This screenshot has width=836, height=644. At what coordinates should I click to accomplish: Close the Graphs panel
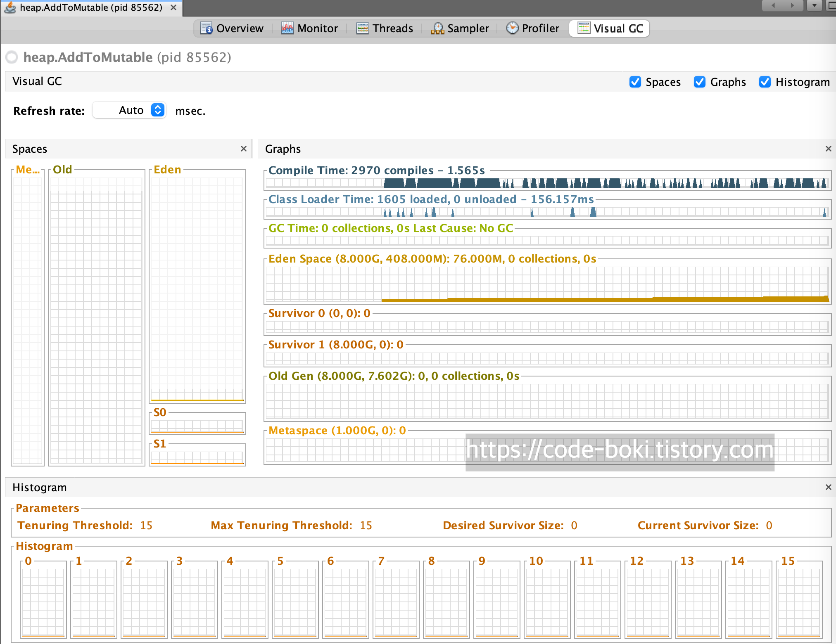coord(828,149)
